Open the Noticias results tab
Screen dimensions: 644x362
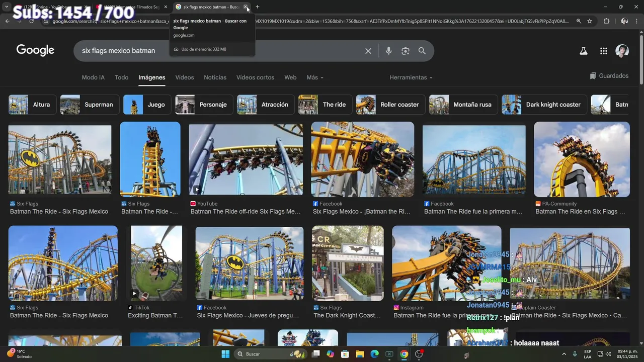(x=215, y=77)
